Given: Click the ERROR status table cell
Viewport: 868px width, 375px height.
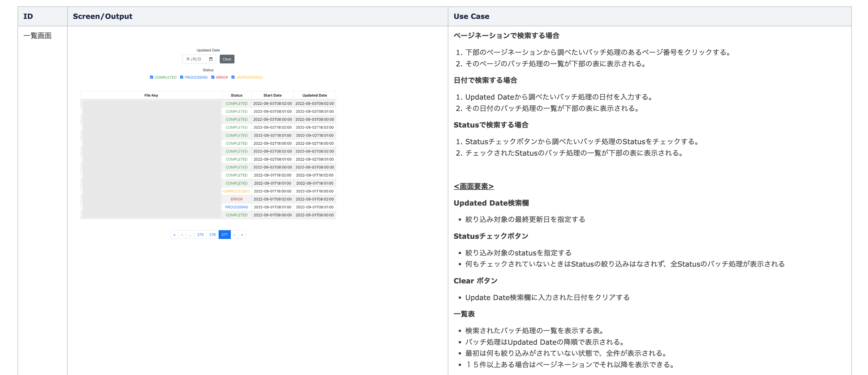Looking at the screenshot, I should point(237,199).
